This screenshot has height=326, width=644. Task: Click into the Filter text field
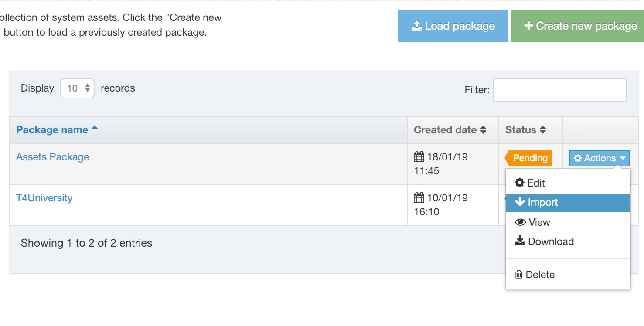[559, 90]
